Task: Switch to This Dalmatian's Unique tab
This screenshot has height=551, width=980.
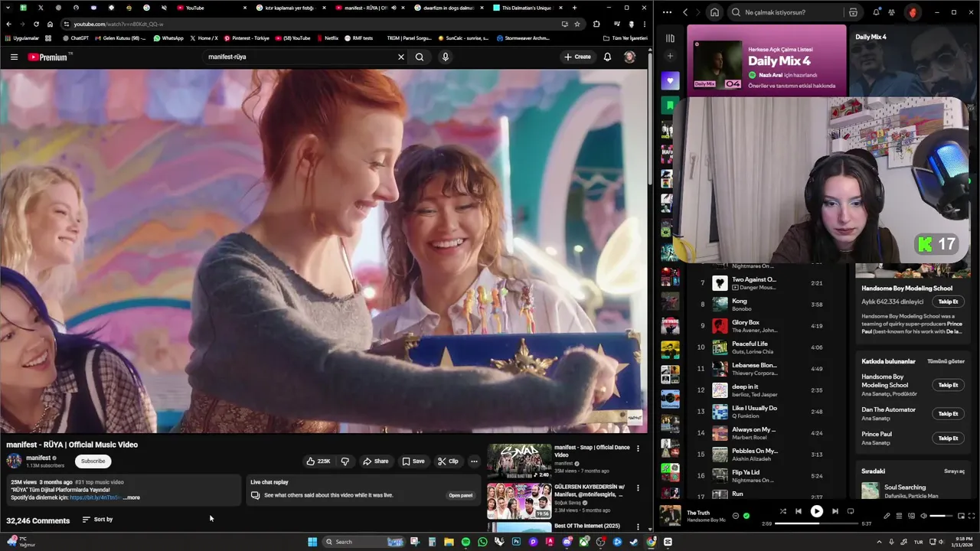Action: tap(527, 8)
